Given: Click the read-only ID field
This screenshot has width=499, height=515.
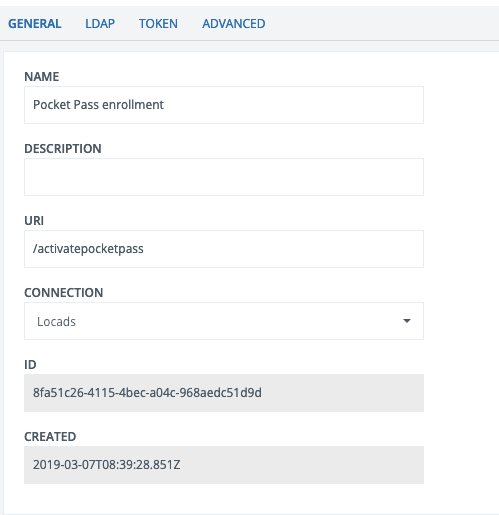Looking at the screenshot, I should click(x=224, y=393).
